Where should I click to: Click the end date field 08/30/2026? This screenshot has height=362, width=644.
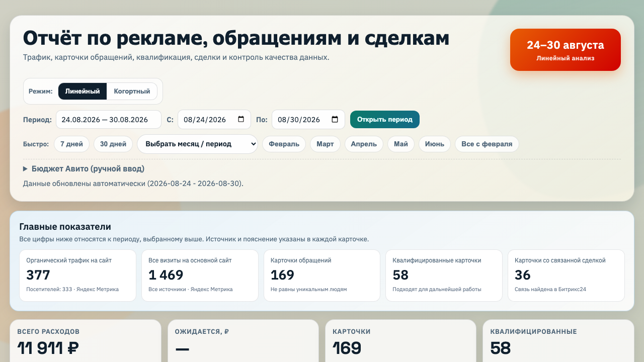point(308,120)
